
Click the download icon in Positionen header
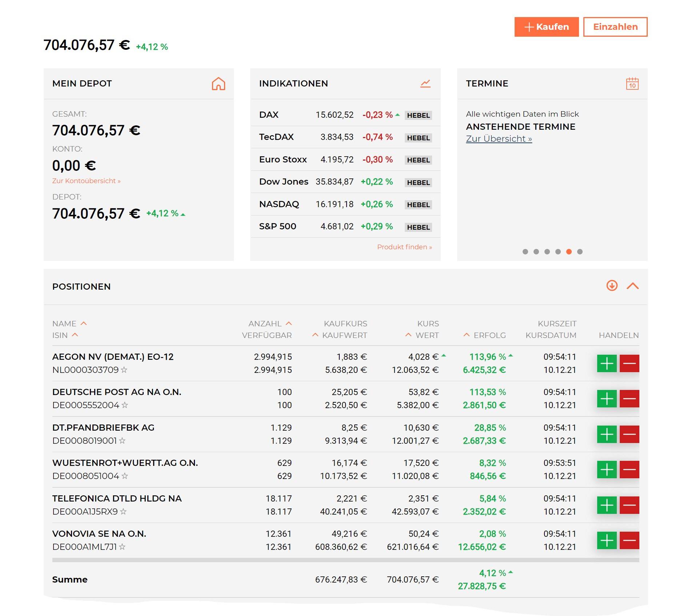(x=612, y=286)
